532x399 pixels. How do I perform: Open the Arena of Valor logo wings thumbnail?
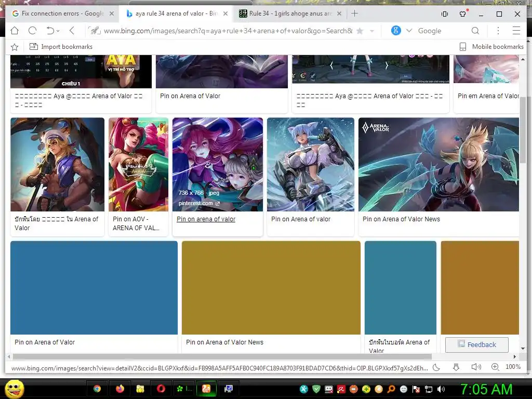pos(438,165)
